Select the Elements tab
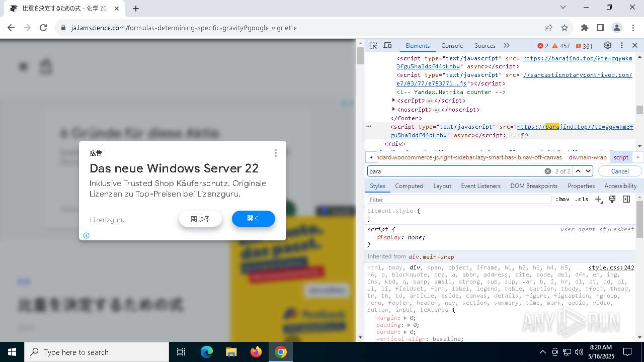Image resolution: width=644 pixels, height=362 pixels. (x=418, y=46)
